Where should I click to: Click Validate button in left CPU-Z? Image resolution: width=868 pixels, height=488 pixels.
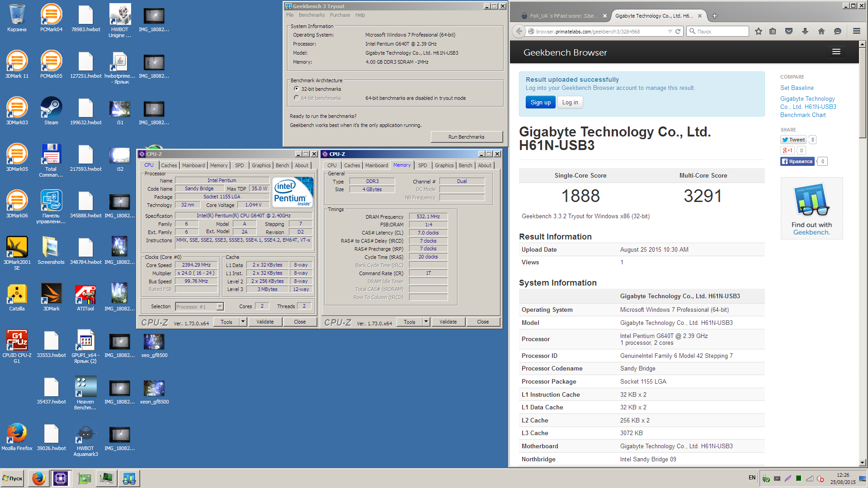(265, 322)
